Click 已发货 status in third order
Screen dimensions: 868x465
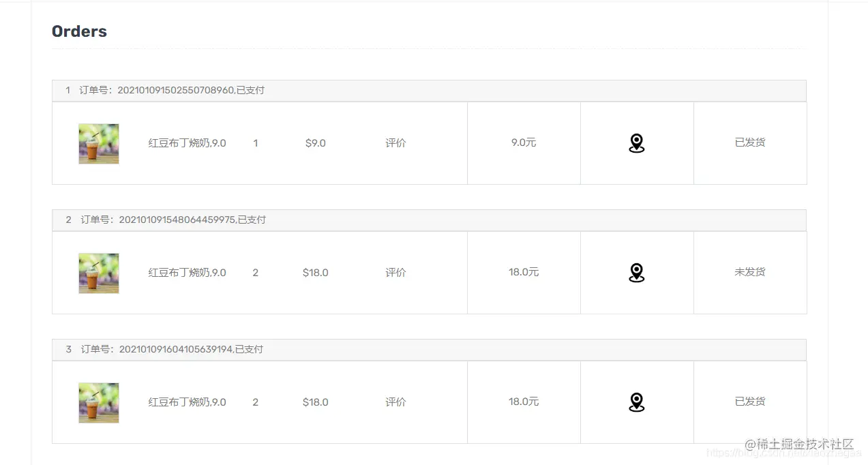tap(750, 402)
